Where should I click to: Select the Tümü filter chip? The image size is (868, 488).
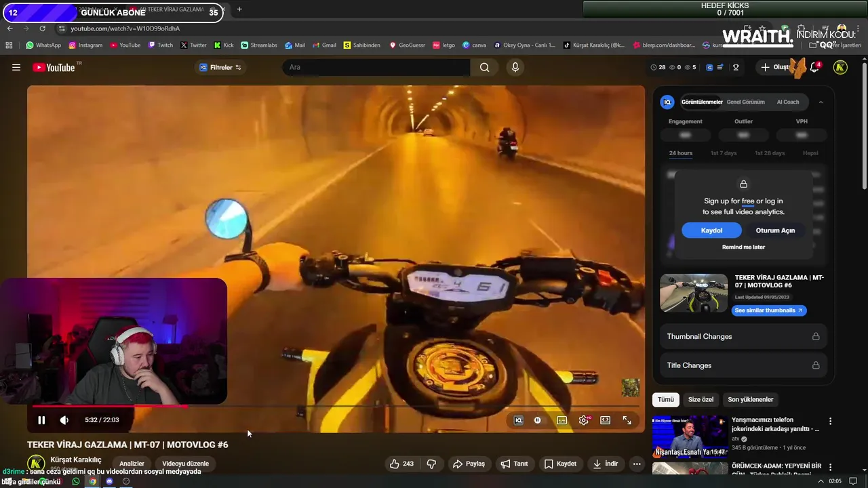pyautogui.click(x=666, y=400)
